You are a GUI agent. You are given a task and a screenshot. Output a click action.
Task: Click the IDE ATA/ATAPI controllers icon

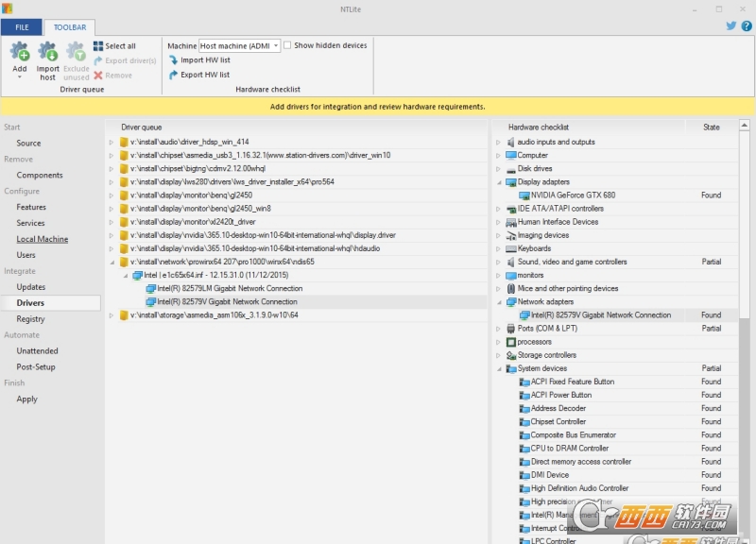pyautogui.click(x=511, y=209)
